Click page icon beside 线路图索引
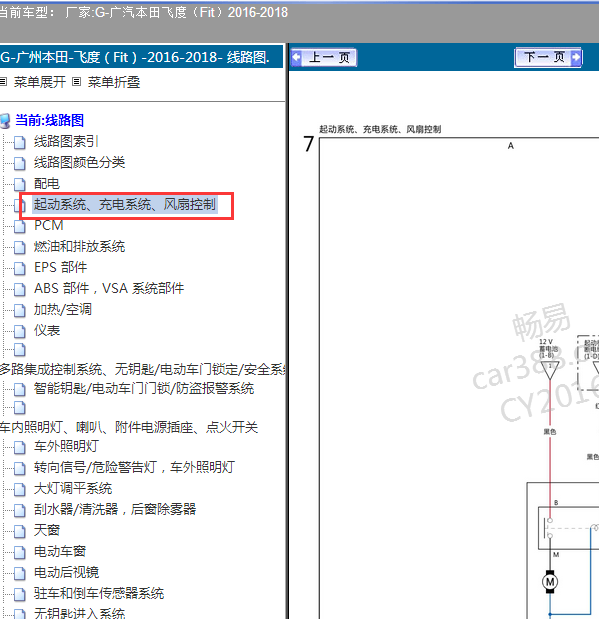Viewport: 599px width, 619px height. [20, 142]
